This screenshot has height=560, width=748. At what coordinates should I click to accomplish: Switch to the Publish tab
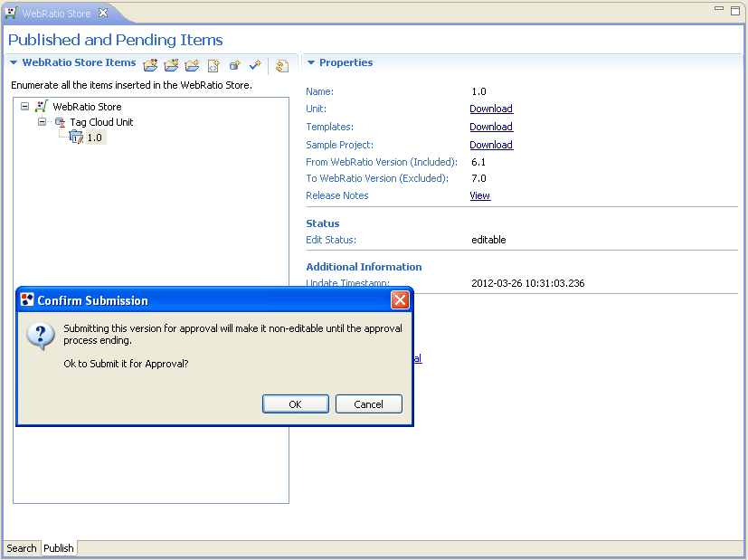(59, 548)
